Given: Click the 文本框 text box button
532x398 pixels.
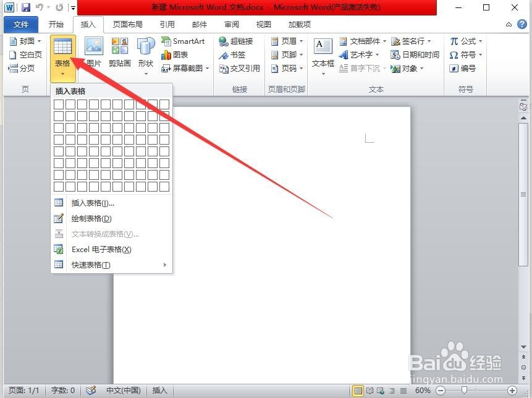Looking at the screenshot, I should tap(323, 57).
